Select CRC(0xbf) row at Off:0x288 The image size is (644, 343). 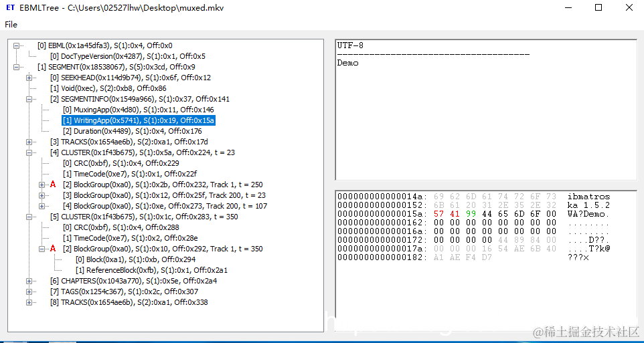(x=120, y=227)
